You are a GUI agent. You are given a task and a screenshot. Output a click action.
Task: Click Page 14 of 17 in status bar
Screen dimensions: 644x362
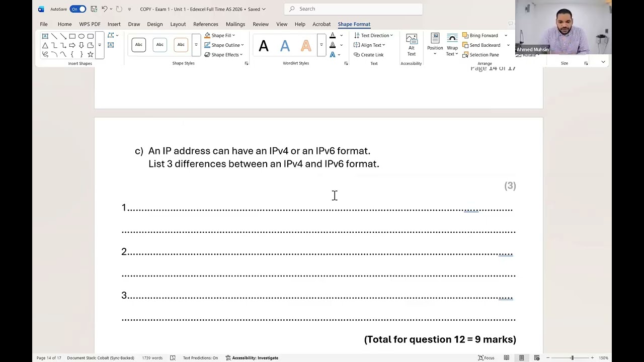coord(49,358)
